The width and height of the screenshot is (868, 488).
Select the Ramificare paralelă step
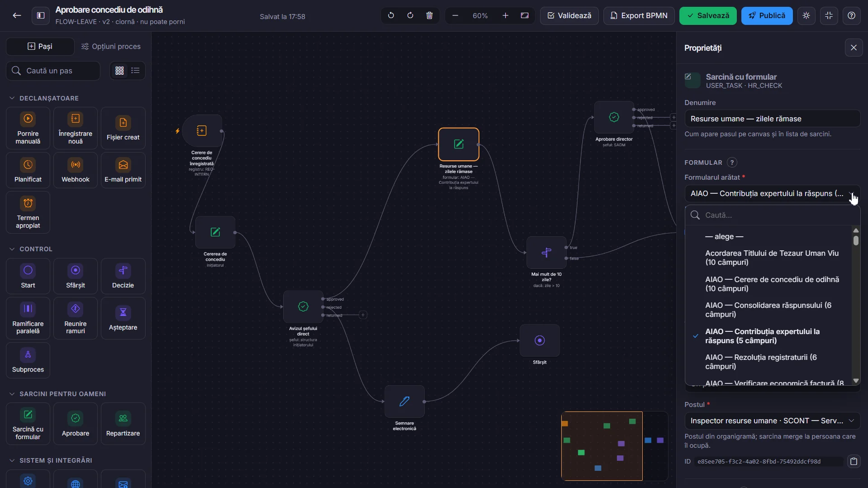pos(28,318)
